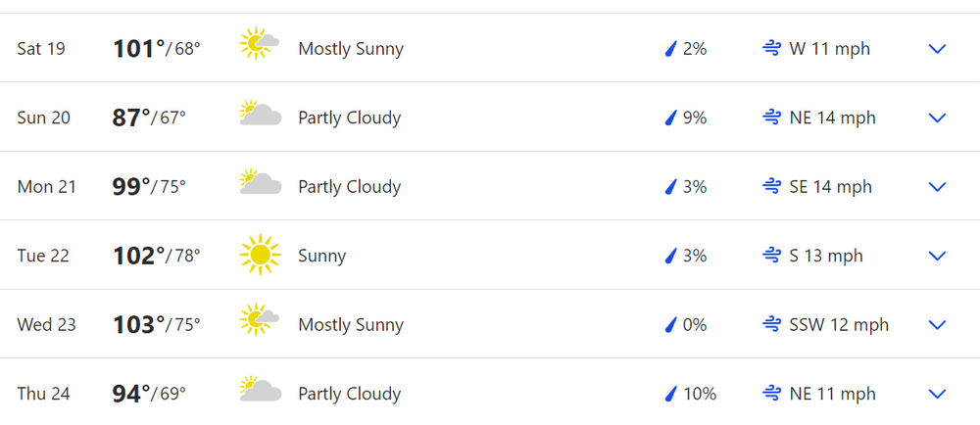The width and height of the screenshot is (980, 425).
Task: Click the Partly Cloudy icon for Sun 20
Action: pos(260,114)
